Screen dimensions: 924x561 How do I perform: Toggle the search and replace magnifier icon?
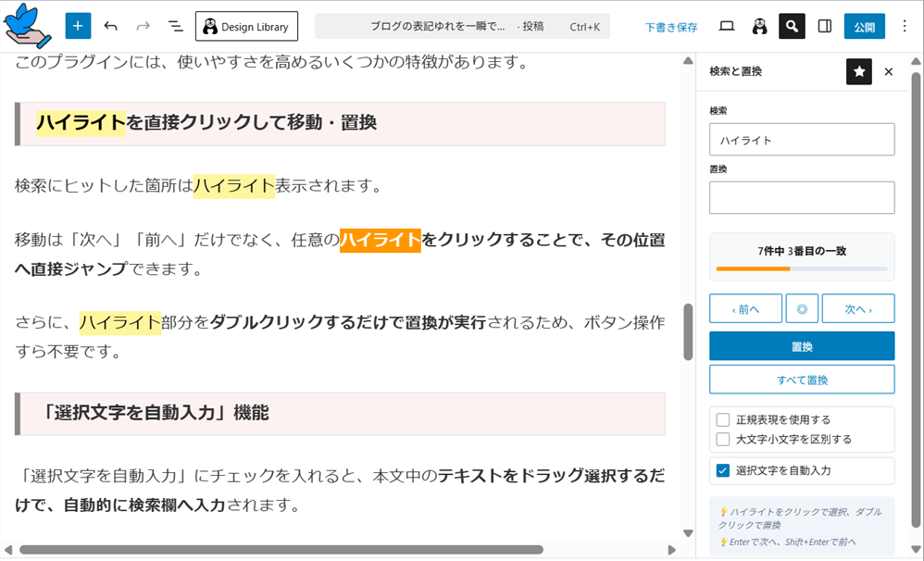(792, 26)
